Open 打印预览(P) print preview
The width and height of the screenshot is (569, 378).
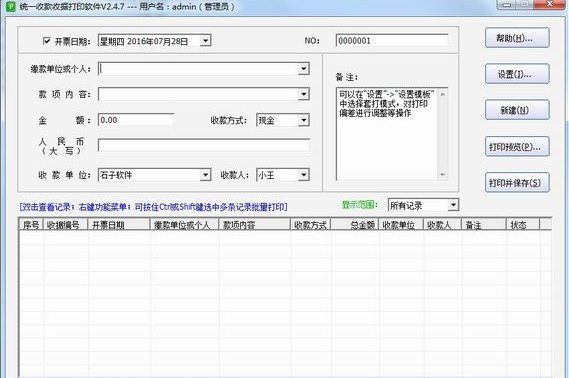(x=517, y=147)
